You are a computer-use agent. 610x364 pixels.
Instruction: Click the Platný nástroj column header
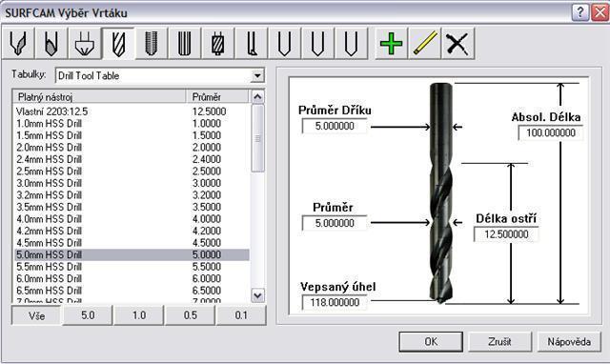99,97
